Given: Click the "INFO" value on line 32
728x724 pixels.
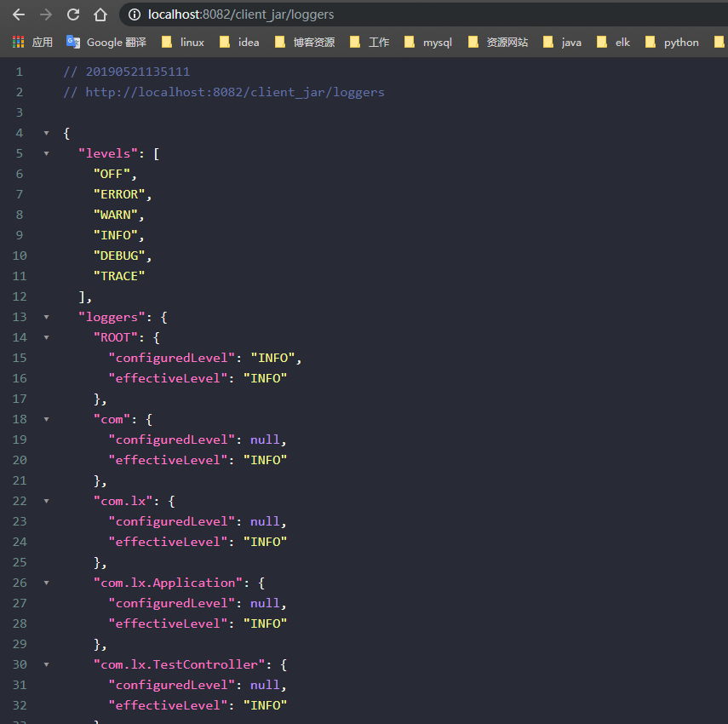Looking at the screenshot, I should pyautogui.click(x=265, y=705).
